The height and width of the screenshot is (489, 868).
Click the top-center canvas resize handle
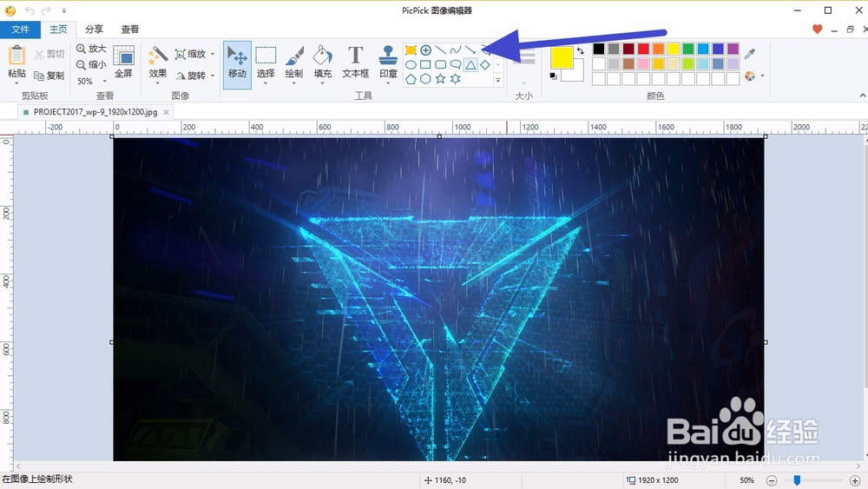(439, 136)
